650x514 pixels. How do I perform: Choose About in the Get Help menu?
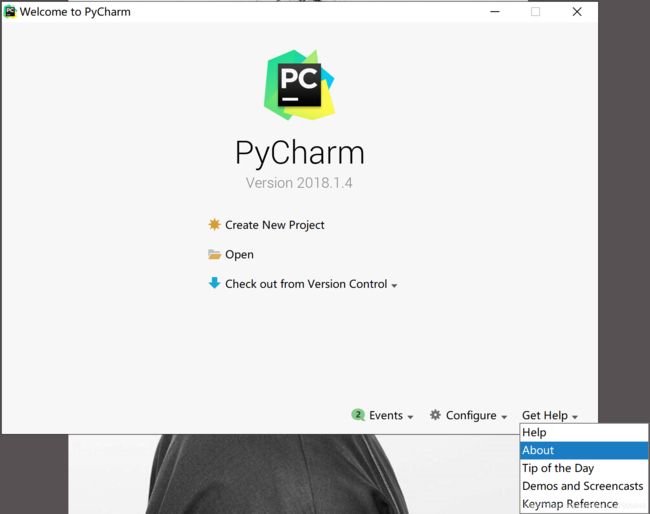click(584, 450)
